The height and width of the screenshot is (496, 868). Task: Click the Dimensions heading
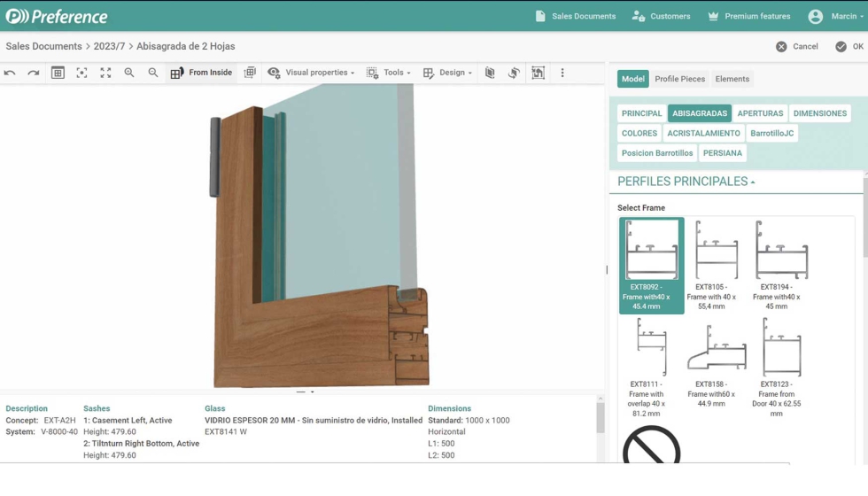click(x=449, y=408)
